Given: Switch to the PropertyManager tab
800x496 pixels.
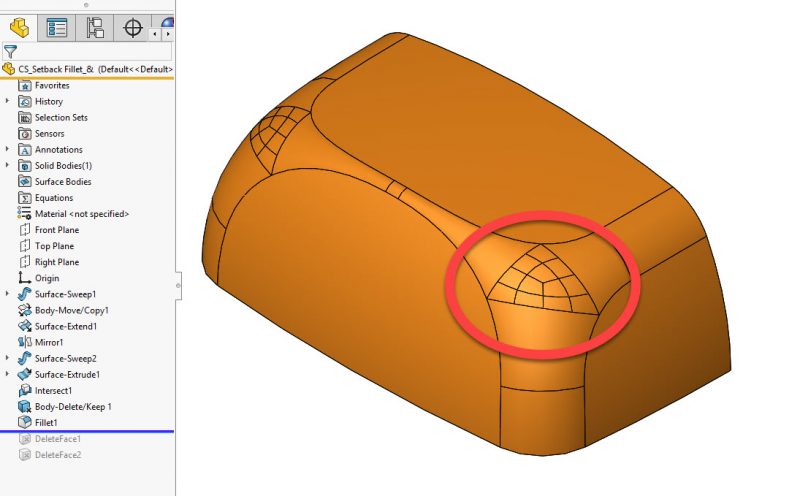Looking at the screenshot, I should point(57,28).
